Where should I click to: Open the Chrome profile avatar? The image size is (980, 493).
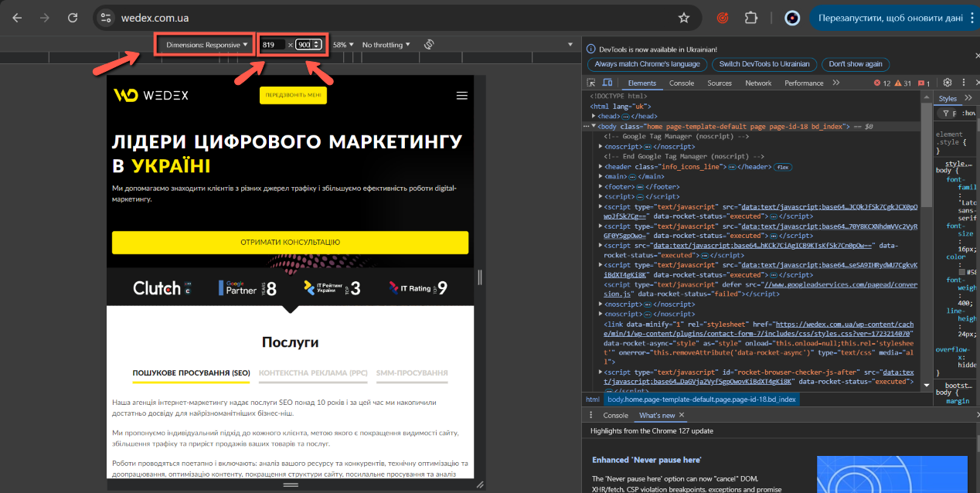point(792,17)
